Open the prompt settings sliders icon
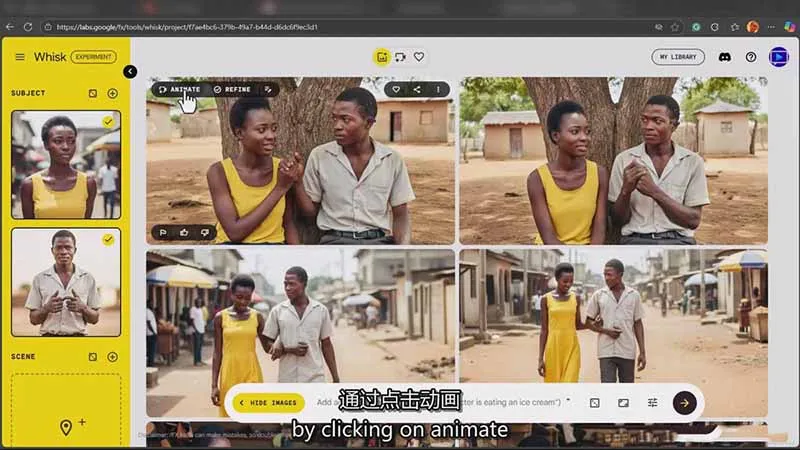The height and width of the screenshot is (450, 800). click(652, 402)
